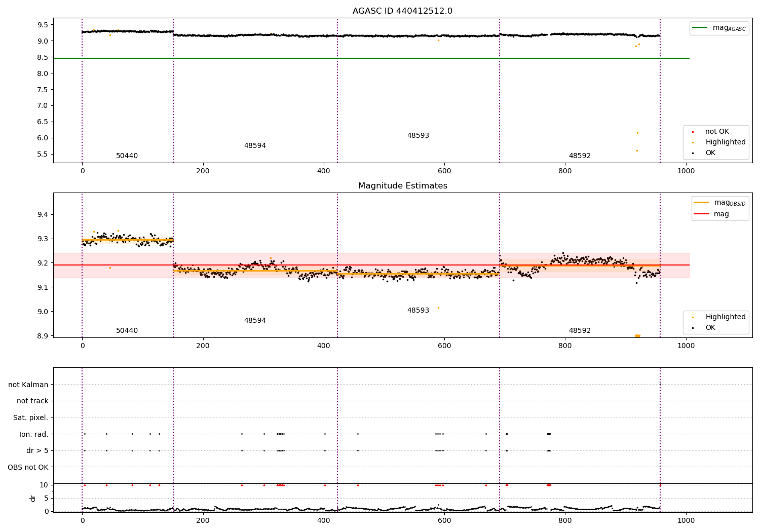Click OBSID label 48594 in the top plot
Viewport: 760px width, 532px height.
(255, 146)
